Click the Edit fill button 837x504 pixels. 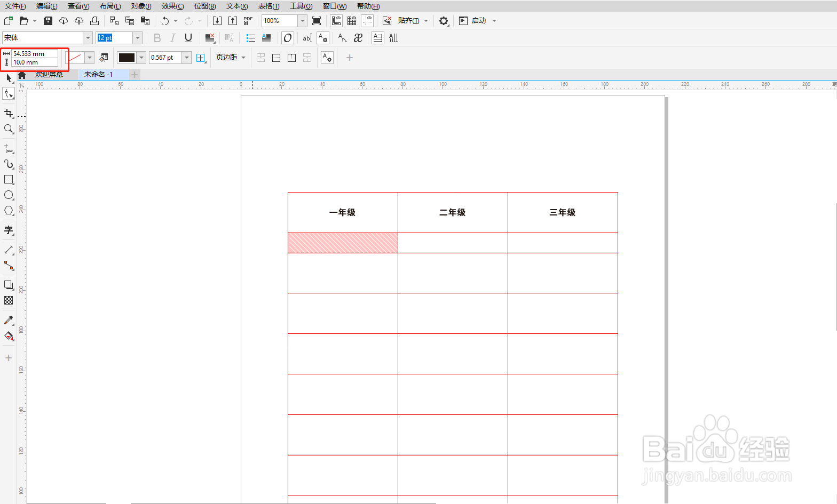coord(104,58)
